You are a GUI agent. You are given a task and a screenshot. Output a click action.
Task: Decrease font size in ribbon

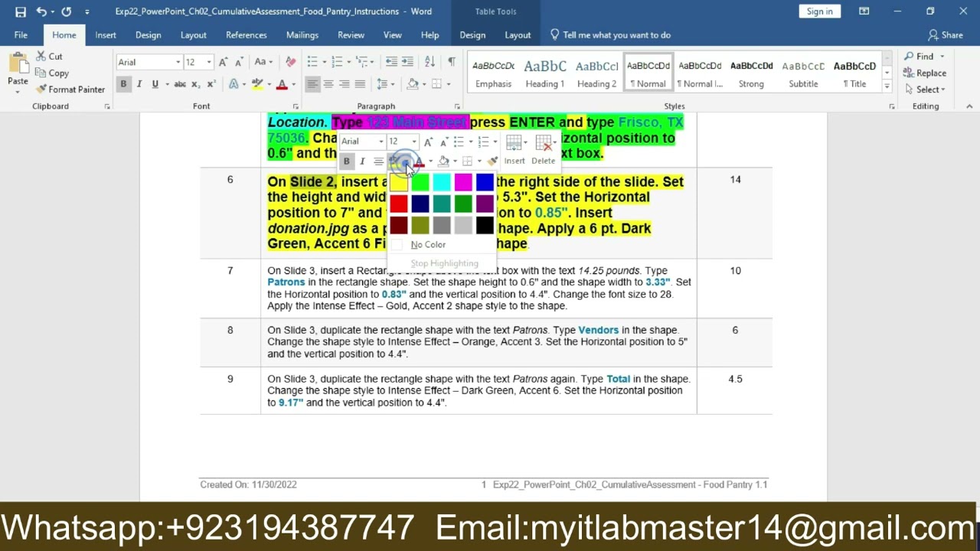239,62
